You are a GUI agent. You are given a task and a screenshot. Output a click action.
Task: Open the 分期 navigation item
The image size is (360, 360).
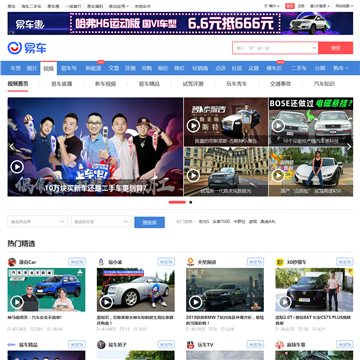(x=320, y=68)
